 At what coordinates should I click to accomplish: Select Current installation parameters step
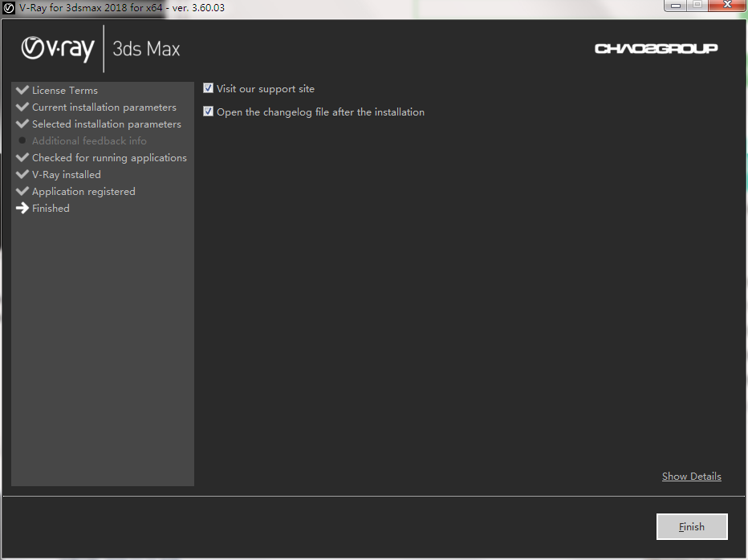[x=104, y=107]
